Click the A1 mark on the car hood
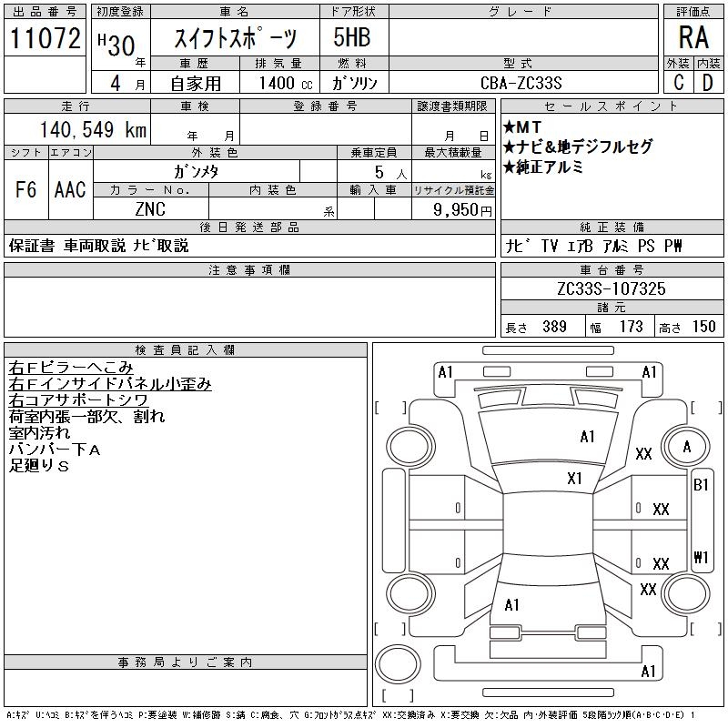 [587, 437]
